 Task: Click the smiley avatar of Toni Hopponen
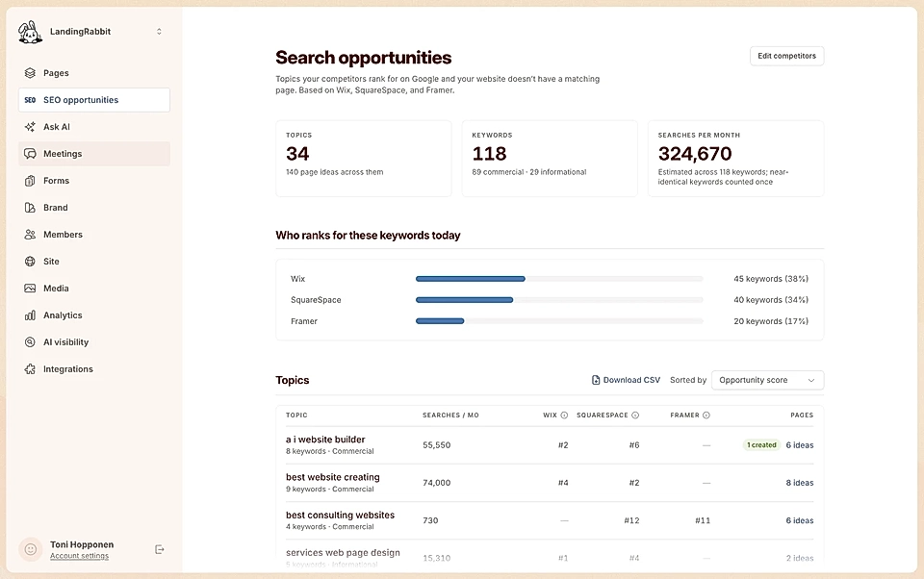(x=31, y=549)
